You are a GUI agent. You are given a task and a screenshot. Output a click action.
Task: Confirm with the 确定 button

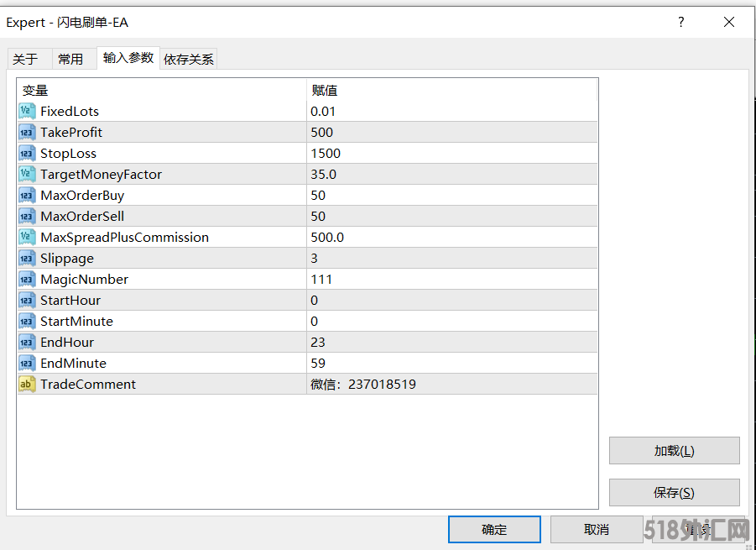click(x=494, y=529)
